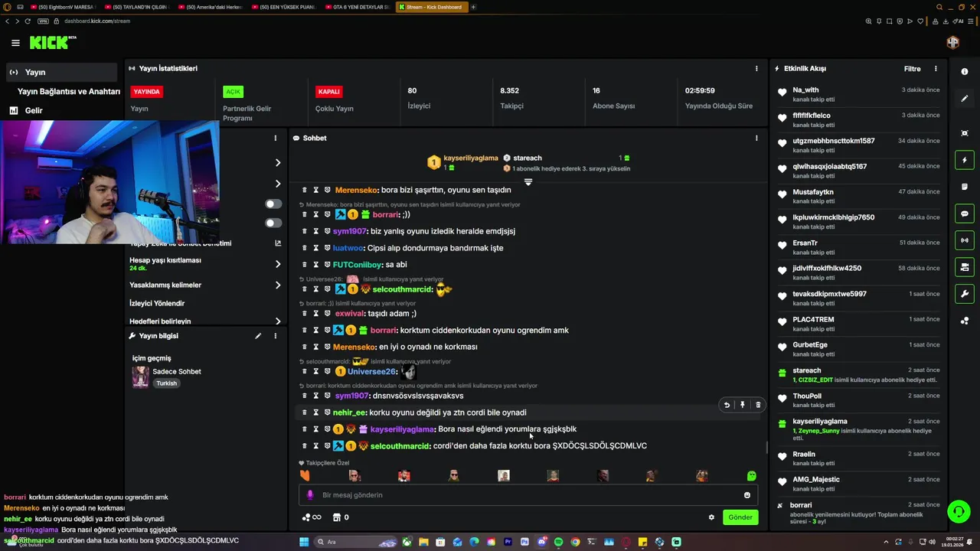
Task: Expand the Hesap yaşı kısıtlaması setting
Action: pyautogui.click(x=205, y=264)
